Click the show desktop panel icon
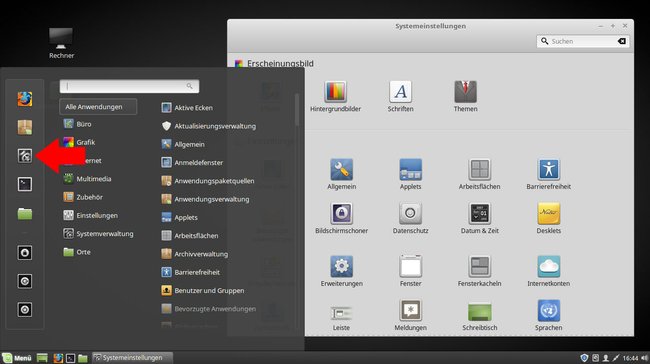This screenshot has width=650, height=364. (42, 358)
